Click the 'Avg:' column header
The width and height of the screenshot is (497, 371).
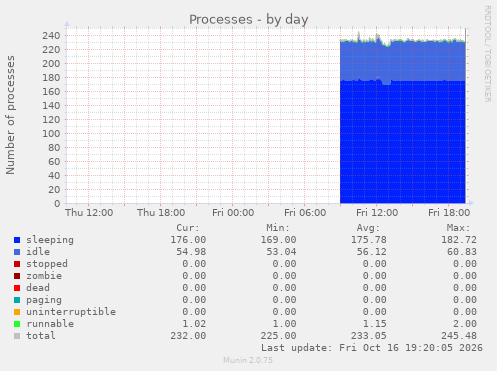tap(368, 228)
